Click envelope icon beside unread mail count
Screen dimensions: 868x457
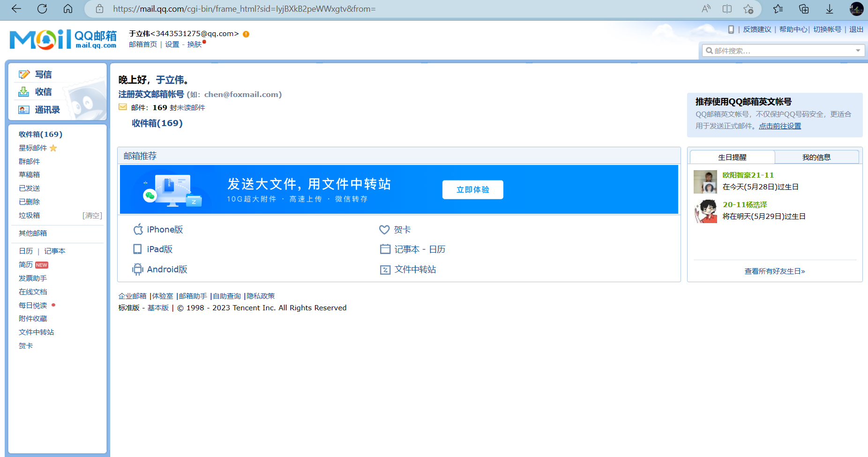[123, 107]
